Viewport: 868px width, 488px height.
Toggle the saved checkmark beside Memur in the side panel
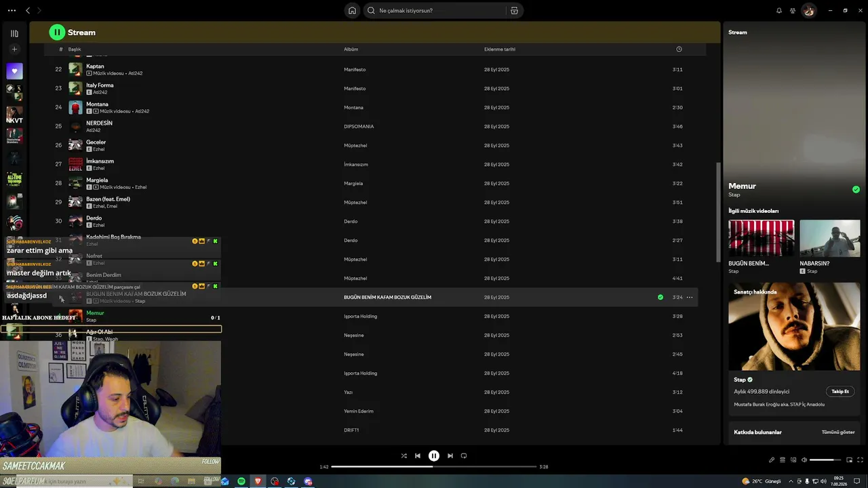[856, 190]
